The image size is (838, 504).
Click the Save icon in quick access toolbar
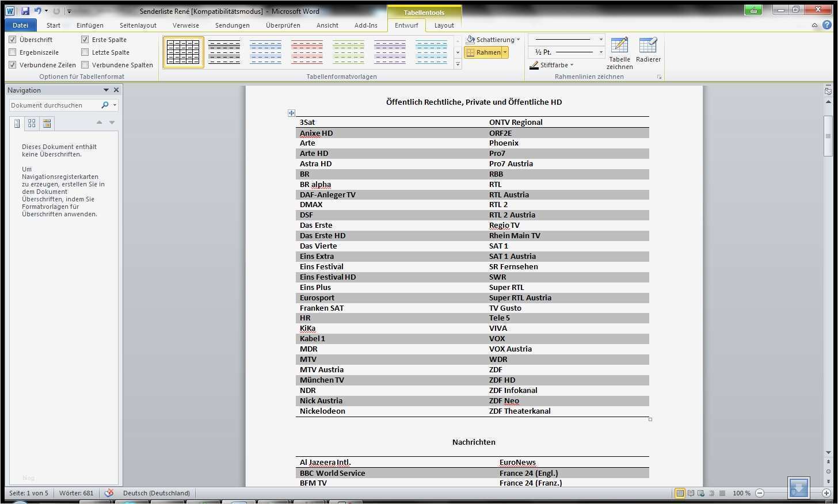24,10
